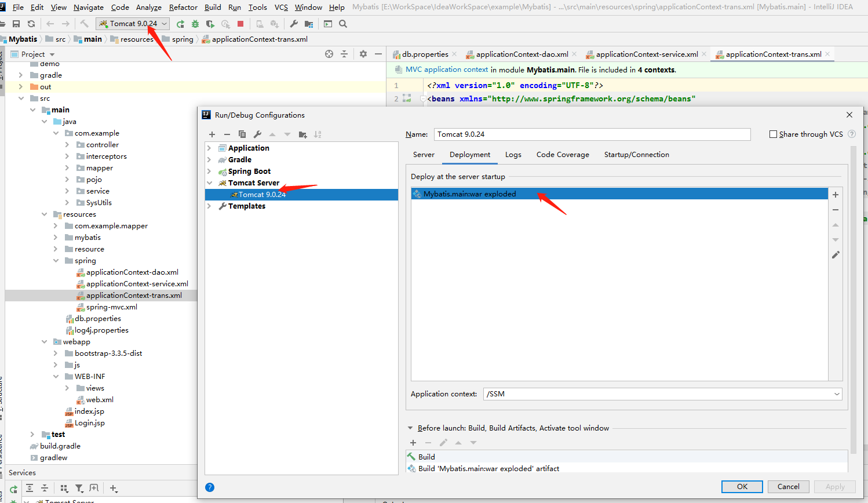Collapse the webapp folder in the project tree
The width and height of the screenshot is (868, 503).
click(x=44, y=342)
